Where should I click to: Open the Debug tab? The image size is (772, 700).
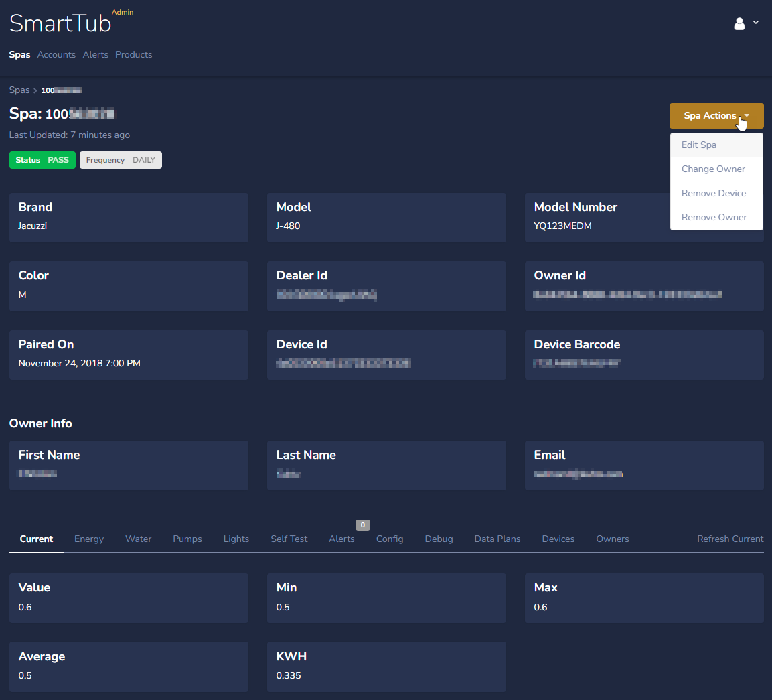439,539
